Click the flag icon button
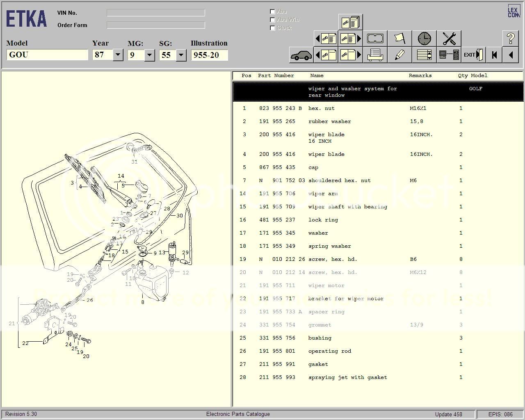 (399, 39)
